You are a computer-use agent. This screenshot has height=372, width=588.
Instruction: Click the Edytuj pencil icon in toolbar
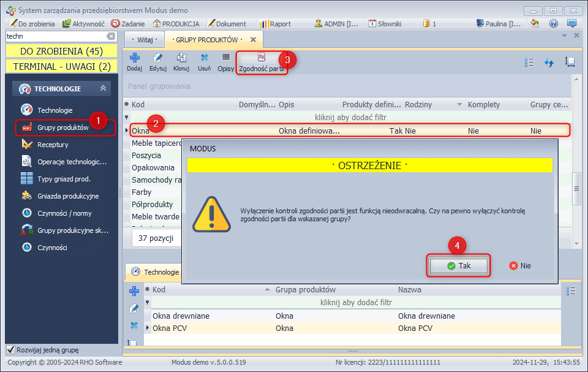point(158,59)
